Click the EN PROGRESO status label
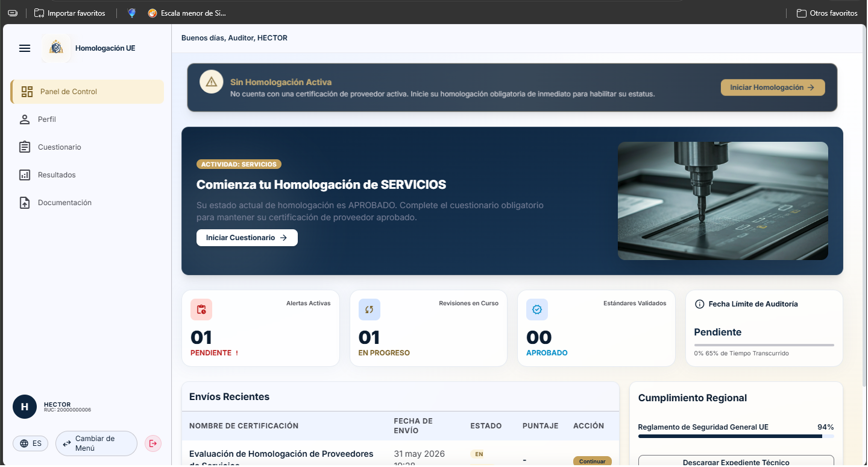The image size is (868, 467). 384,353
